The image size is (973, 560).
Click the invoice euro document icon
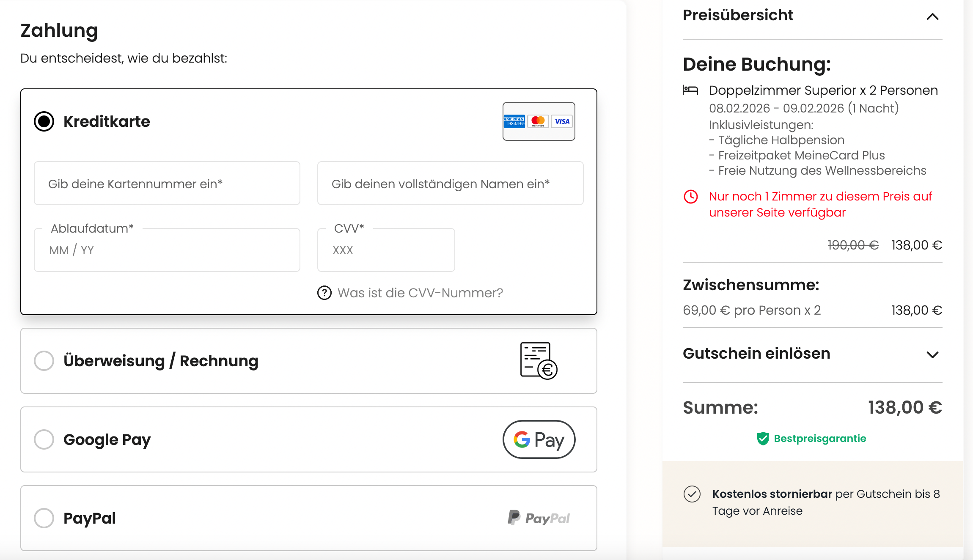tap(538, 361)
